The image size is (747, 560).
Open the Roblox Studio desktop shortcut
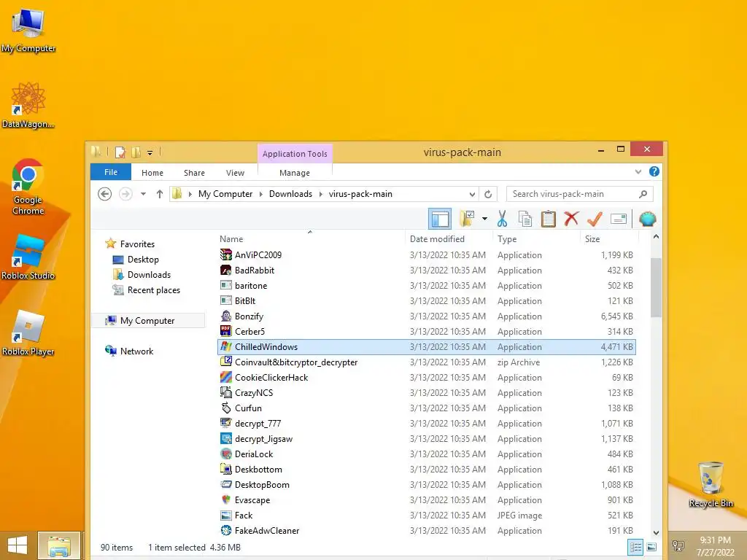[x=28, y=257]
